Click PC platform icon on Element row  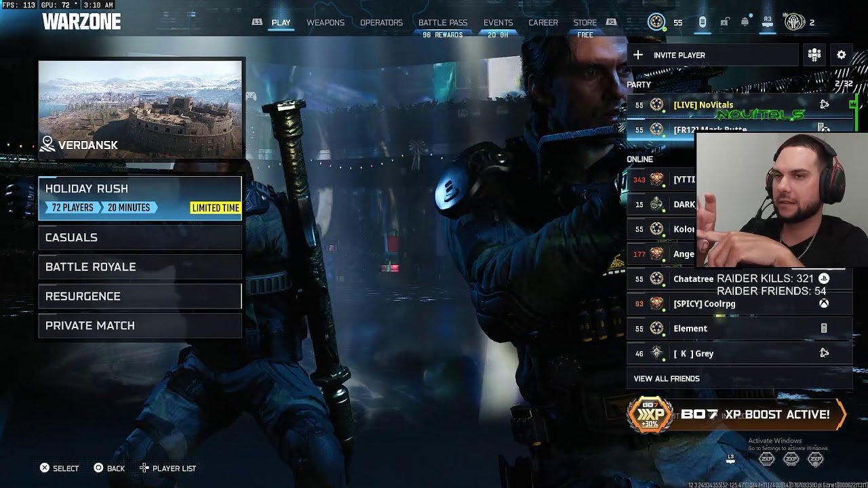824,328
